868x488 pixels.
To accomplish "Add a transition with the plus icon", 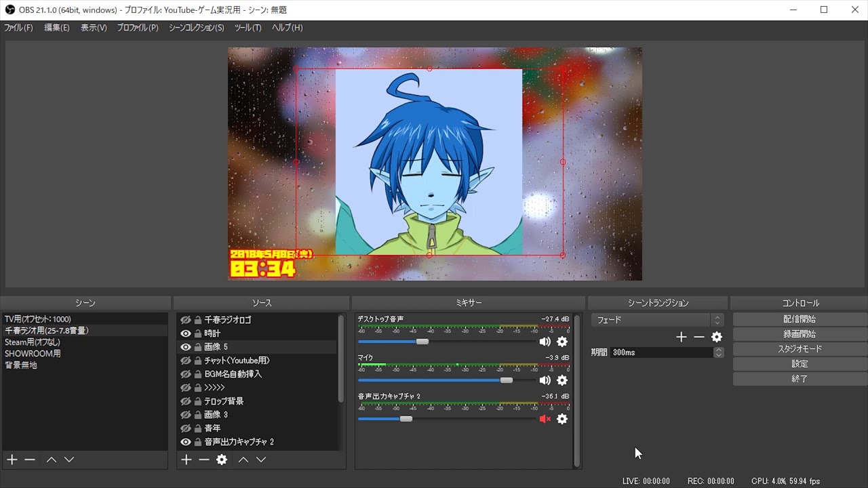I will [682, 337].
